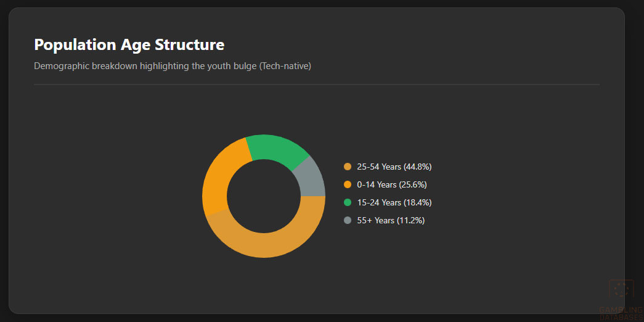
Task: Click the gray 55+ Years legend dot
Action: click(x=348, y=220)
